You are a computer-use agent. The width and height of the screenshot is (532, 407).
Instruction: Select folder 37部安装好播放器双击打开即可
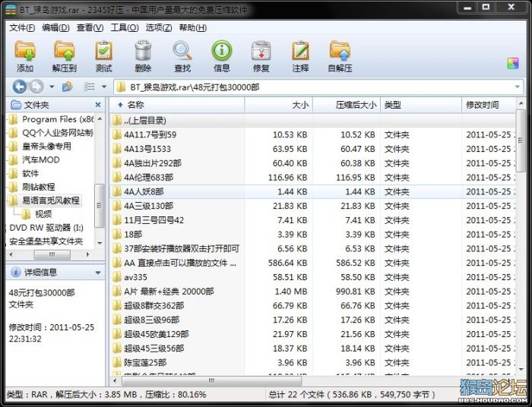[x=312, y=249]
